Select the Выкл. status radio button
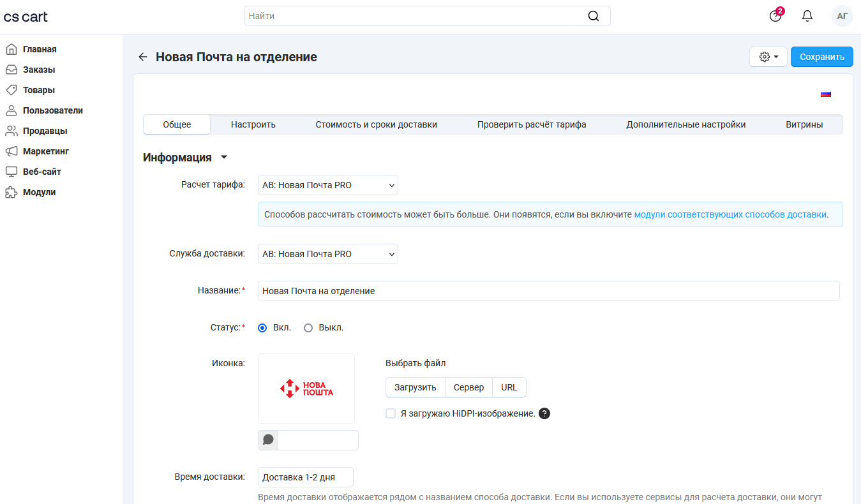 308,328
